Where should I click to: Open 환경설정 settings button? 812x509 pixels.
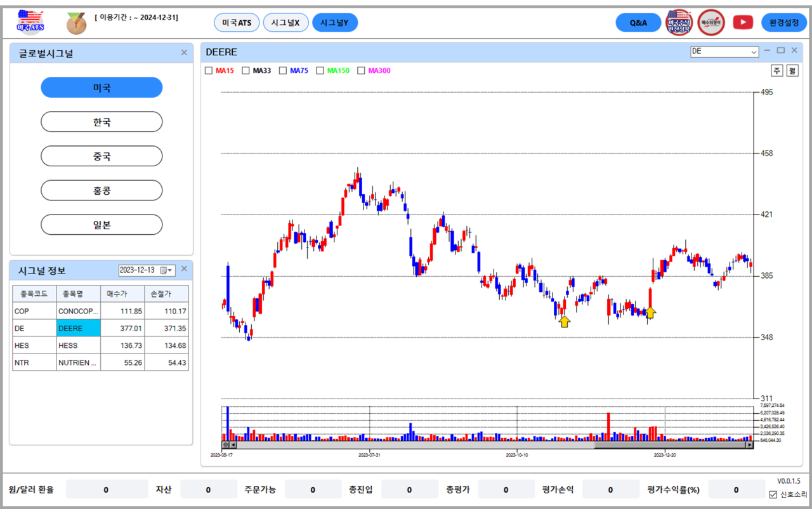point(784,23)
